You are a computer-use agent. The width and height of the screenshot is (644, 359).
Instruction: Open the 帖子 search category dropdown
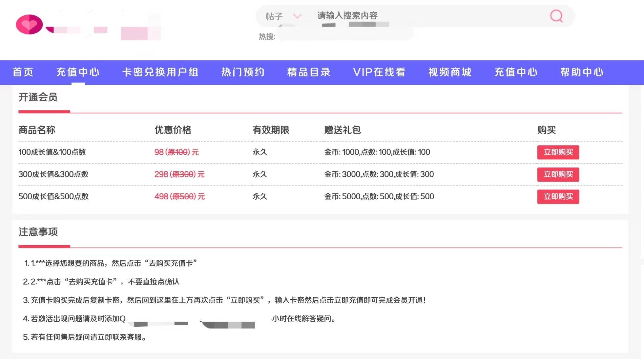[283, 16]
